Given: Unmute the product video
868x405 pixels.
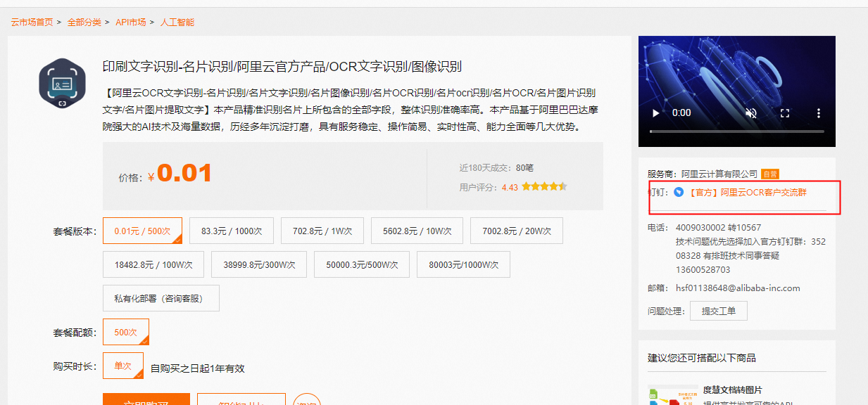Looking at the screenshot, I should [x=751, y=112].
